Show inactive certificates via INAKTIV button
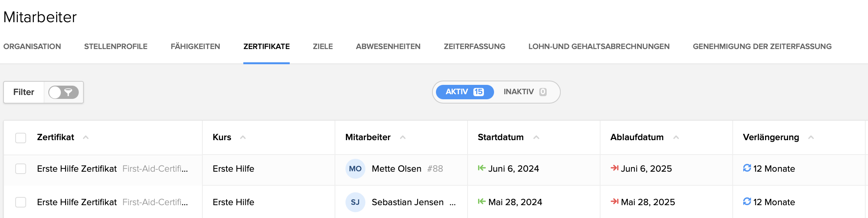 tap(525, 92)
